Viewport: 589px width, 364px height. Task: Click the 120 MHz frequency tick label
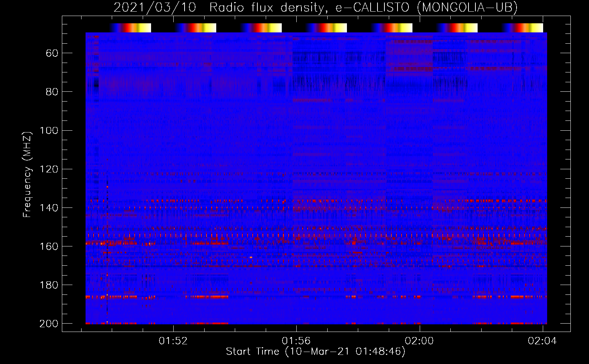coord(49,169)
